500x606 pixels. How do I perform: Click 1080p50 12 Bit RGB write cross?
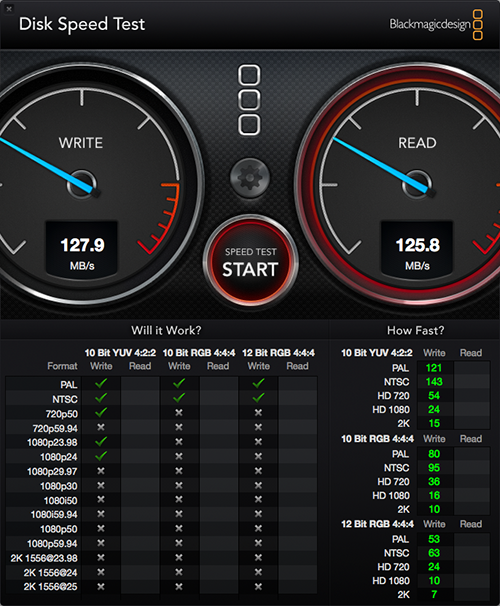[x=258, y=528]
